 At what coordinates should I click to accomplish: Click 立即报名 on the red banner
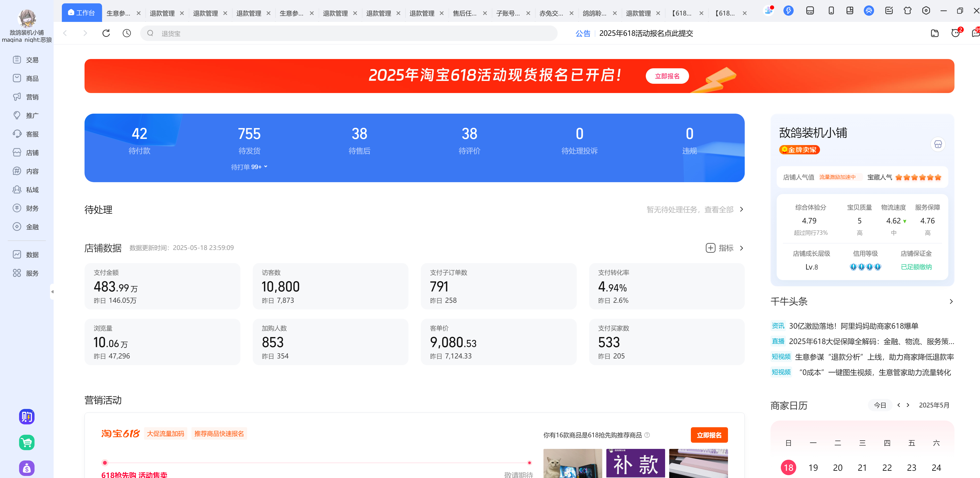click(667, 76)
